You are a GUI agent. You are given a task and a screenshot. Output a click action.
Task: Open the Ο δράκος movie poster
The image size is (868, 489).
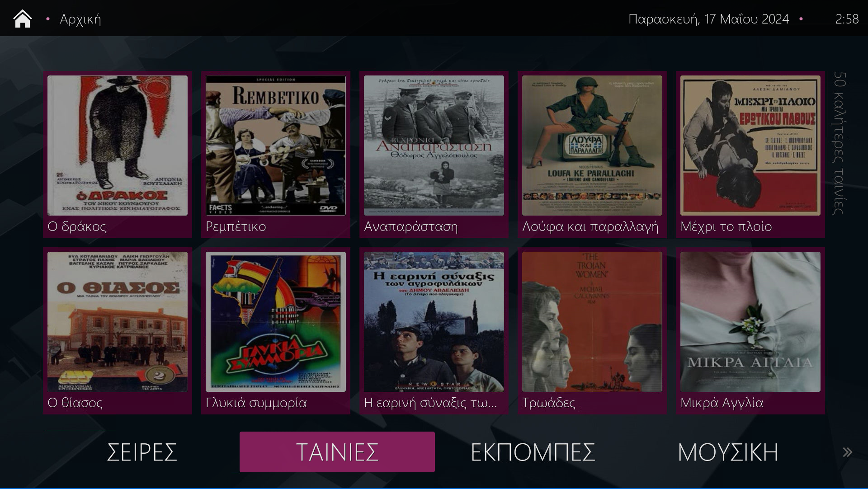click(x=118, y=155)
